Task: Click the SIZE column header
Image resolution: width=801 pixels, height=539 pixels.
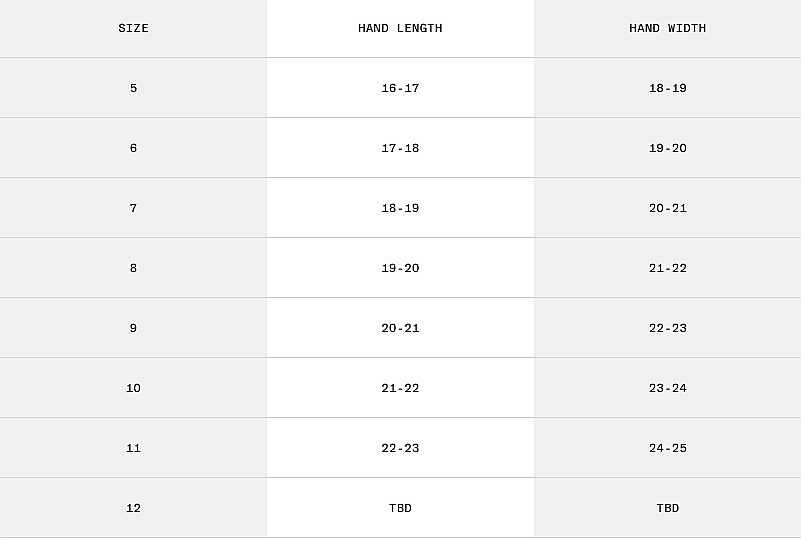Action: point(133,28)
